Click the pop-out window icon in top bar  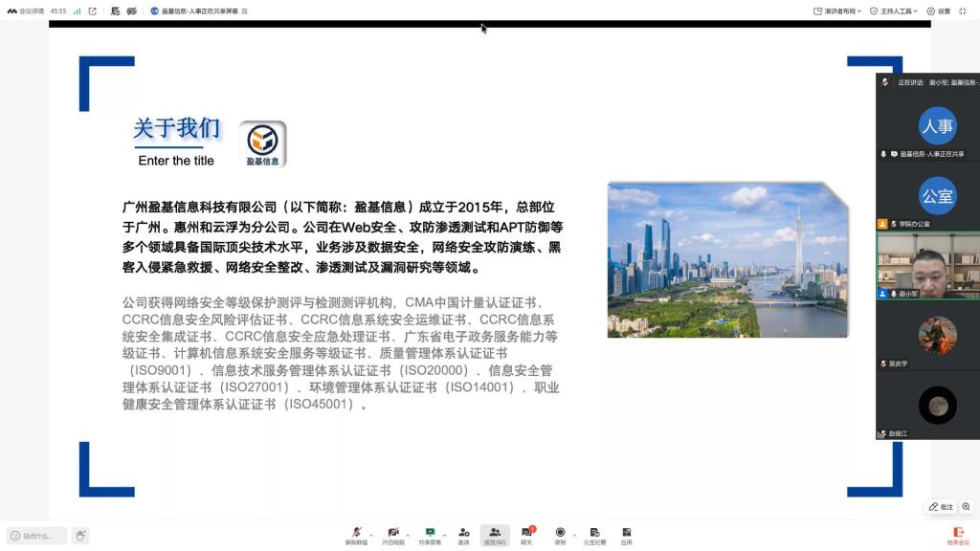coord(93,11)
